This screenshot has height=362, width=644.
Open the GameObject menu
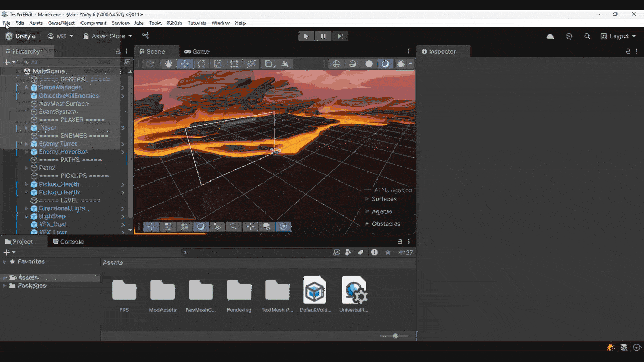[x=61, y=23]
